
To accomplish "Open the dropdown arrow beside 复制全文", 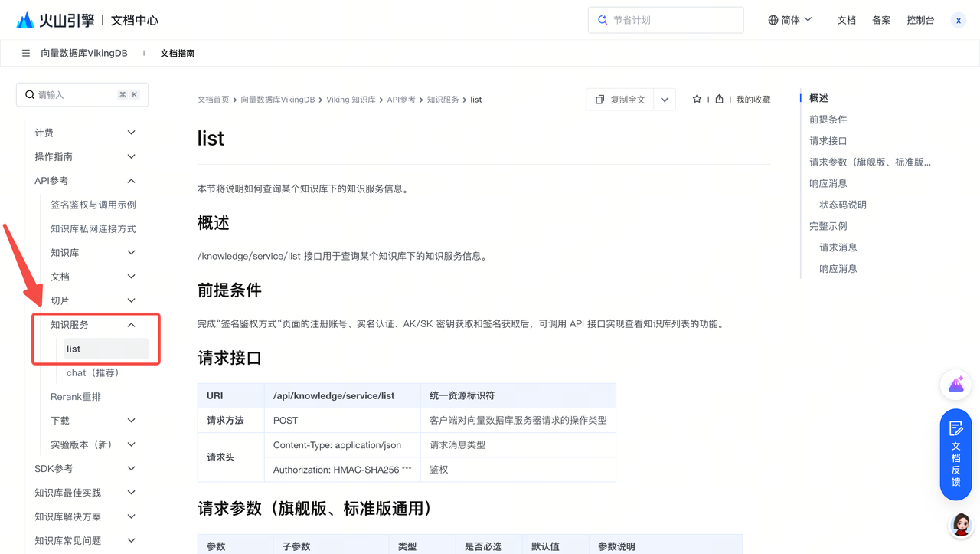I will pyautogui.click(x=665, y=100).
